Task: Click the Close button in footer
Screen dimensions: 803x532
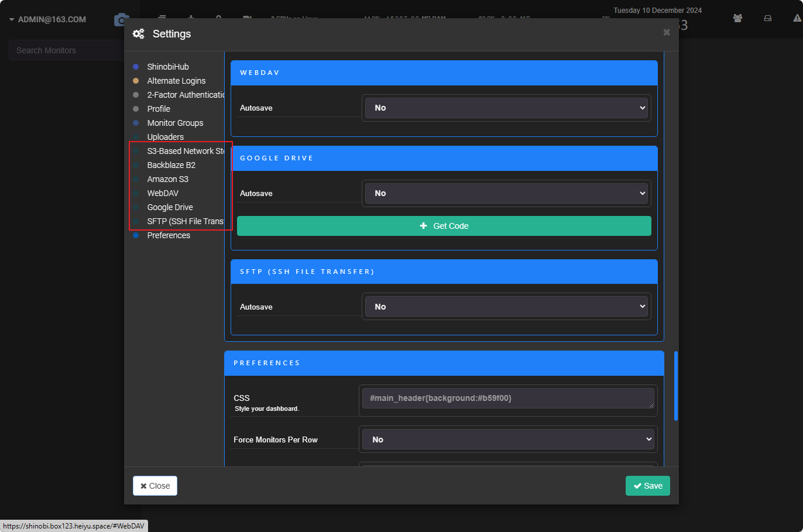Action: point(155,486)
